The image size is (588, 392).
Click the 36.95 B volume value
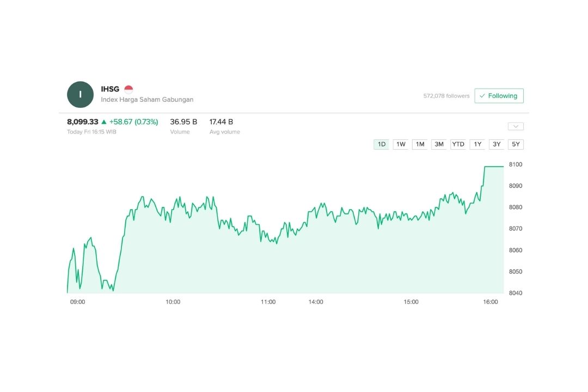[183, 122]
